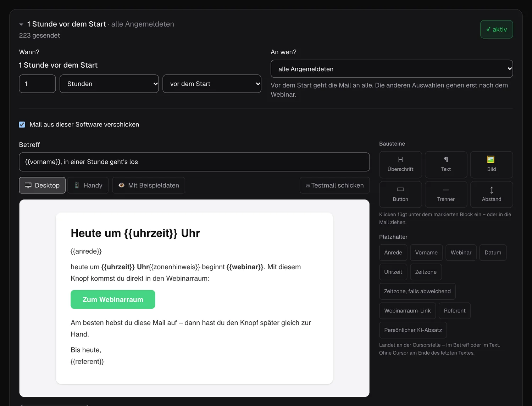The image size is (532, 406).
Task: Switch to Desktop preview
Action: coord(42,185)
